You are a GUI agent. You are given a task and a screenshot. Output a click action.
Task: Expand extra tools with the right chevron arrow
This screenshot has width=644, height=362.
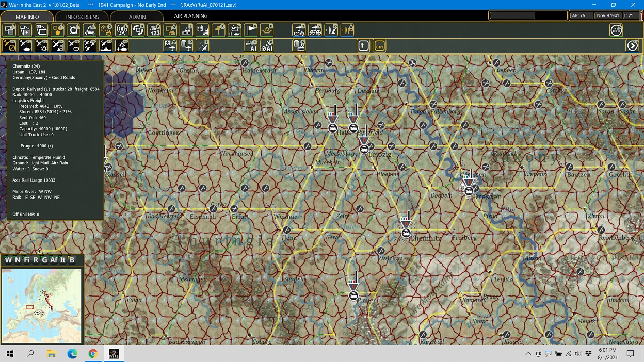coord(633,45)
